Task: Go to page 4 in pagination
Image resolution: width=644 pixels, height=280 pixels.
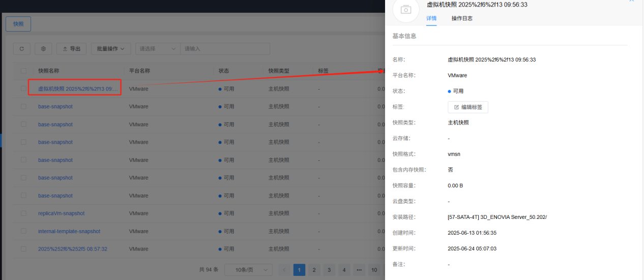Action: tap(344, 270)
